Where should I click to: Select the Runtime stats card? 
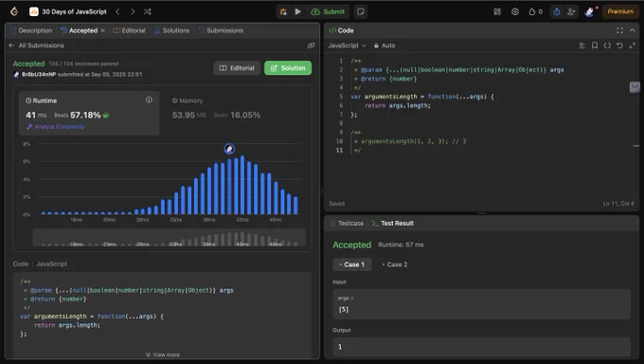[89, 113]
